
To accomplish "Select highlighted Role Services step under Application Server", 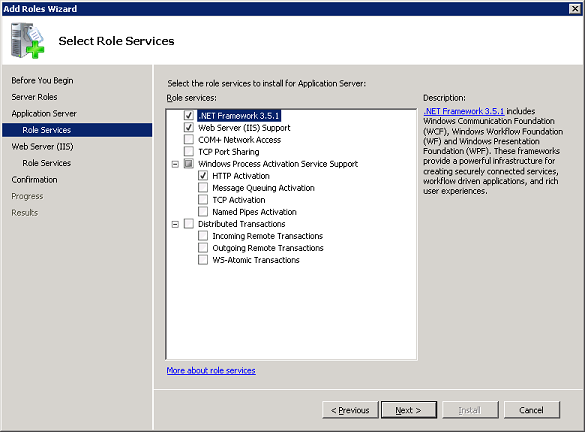I will tap(77, 130).
